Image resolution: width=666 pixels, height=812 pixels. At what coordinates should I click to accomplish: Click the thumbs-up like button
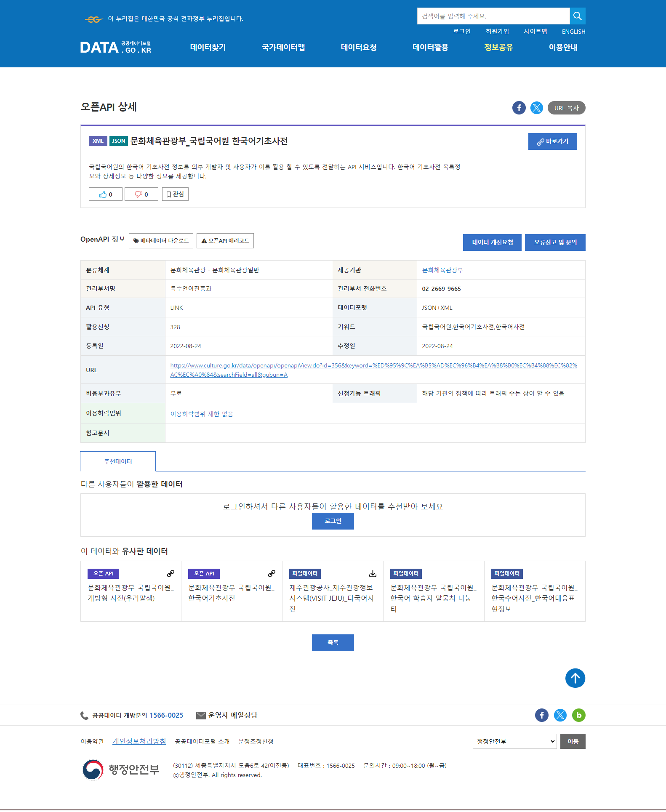(x=106, y=194)
